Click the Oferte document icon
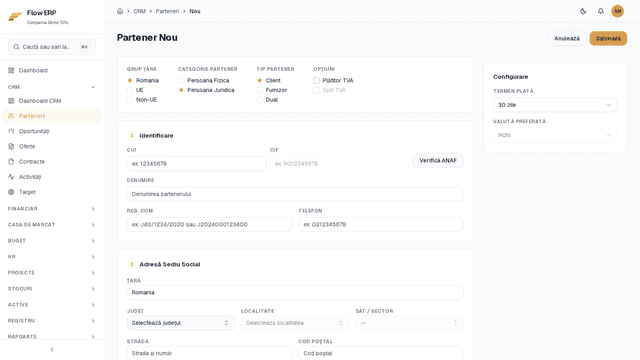 tap(11, 146)
